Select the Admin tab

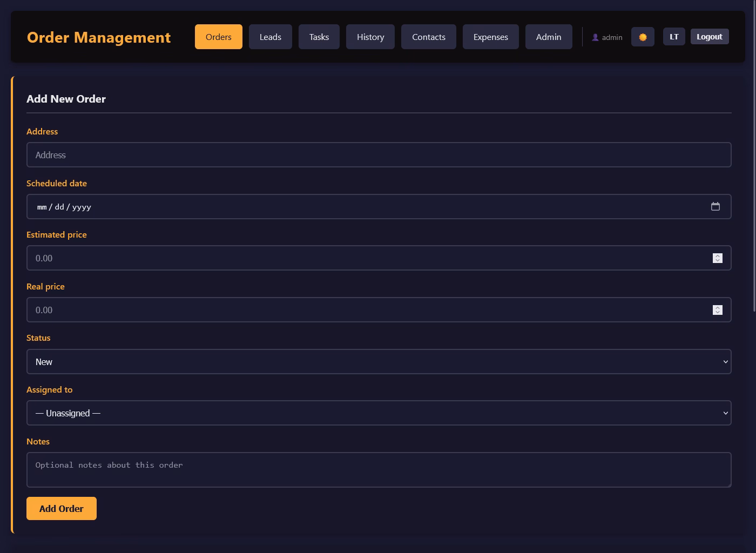(549, 37)
